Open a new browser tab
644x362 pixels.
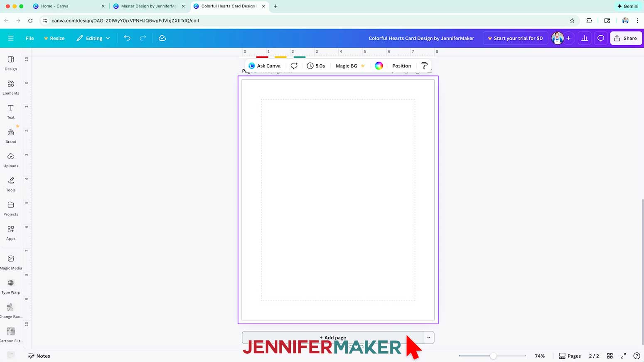(x=275, y=6)
